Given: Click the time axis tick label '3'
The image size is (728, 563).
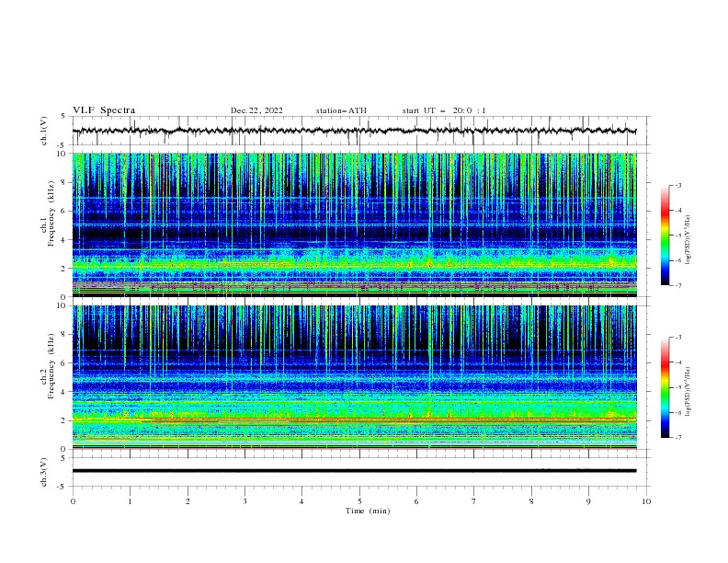Looking at the screenshot, I should (245, 501).
